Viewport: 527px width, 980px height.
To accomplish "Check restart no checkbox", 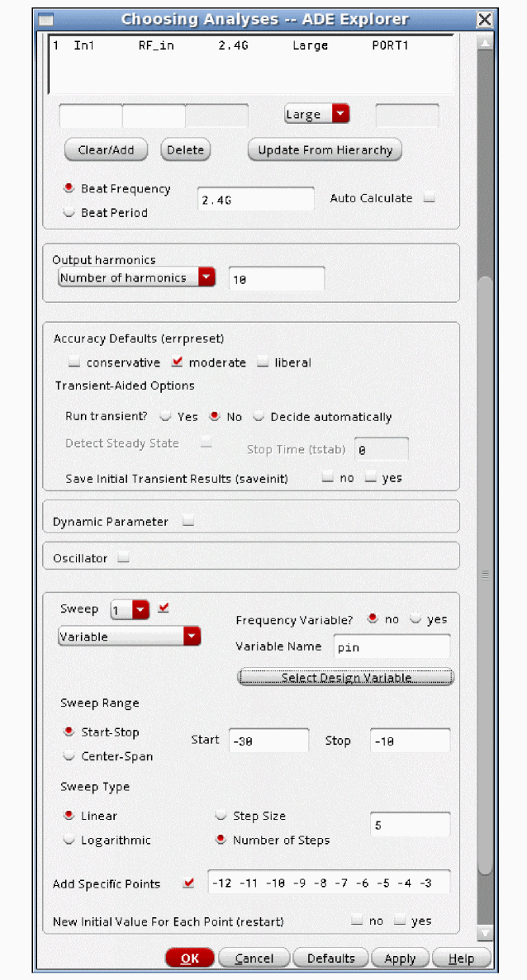I will tap(356, 921).
